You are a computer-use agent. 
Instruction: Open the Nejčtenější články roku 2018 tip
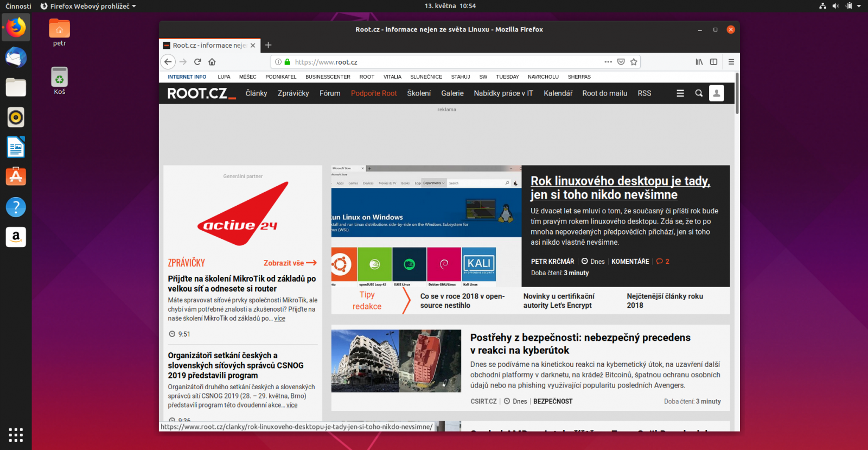point(665,301)
